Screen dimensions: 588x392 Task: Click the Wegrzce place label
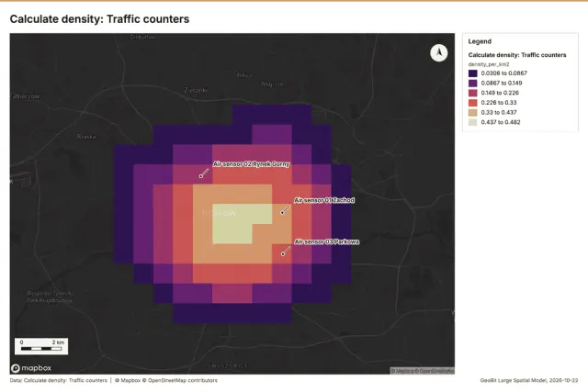pyautogui.click(x=272, y=84)
